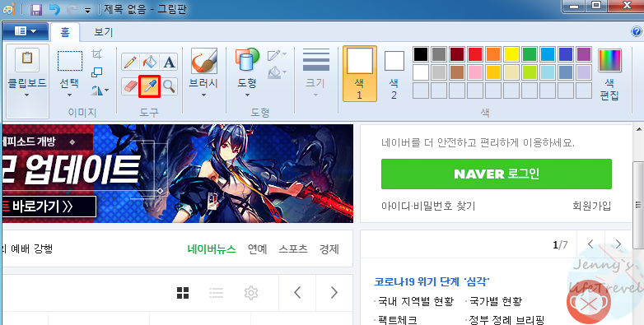Expand the Clipboard dropdown arrow
The image size is (644, 325).
coord(27,95)
